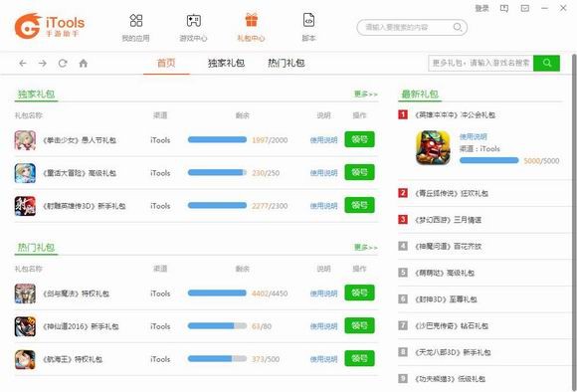577x392 pixels.
Task: Click 更多>> in the 独家礼包 section
Action: (x=366, y=95)
